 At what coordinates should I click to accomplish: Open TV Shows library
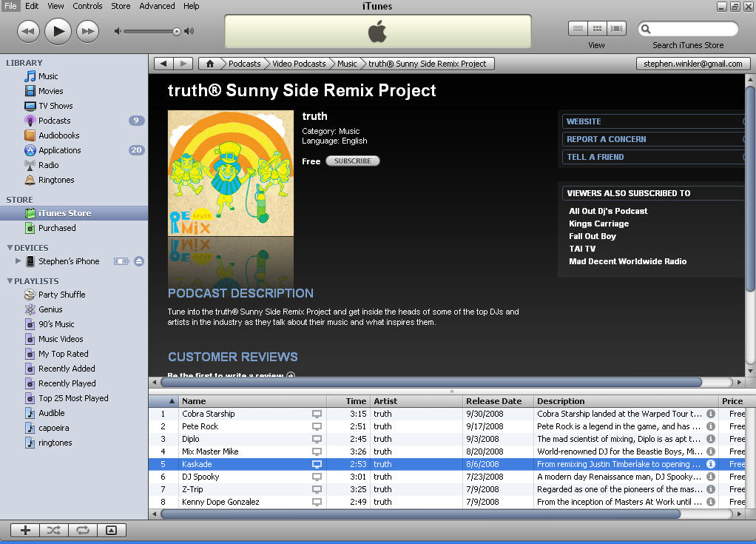[55, 106]
